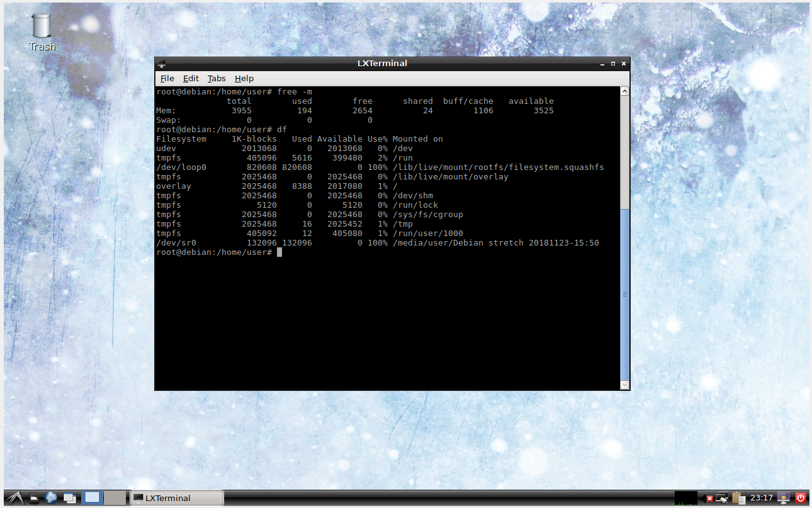Click the 'Use%' column header
The width and height of the screenshot is (812, 508).
(378, 139)
